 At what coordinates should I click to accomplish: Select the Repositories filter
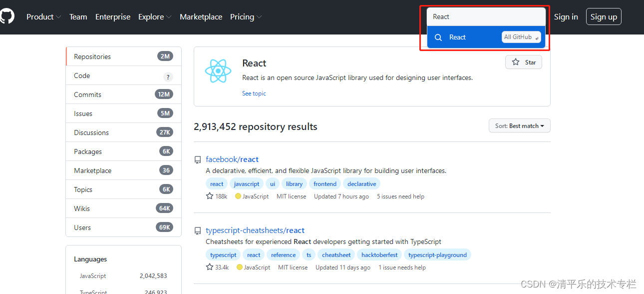click(123, 56)
